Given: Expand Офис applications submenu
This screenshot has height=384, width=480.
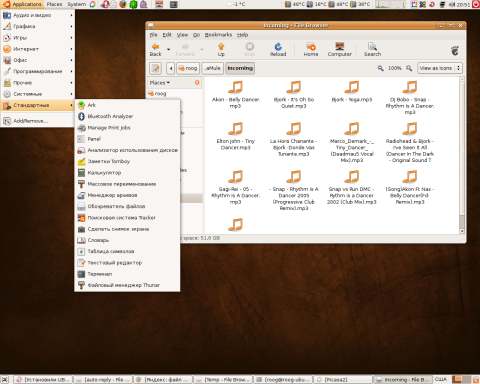Looking at the screenshot, I should point(38,60).
